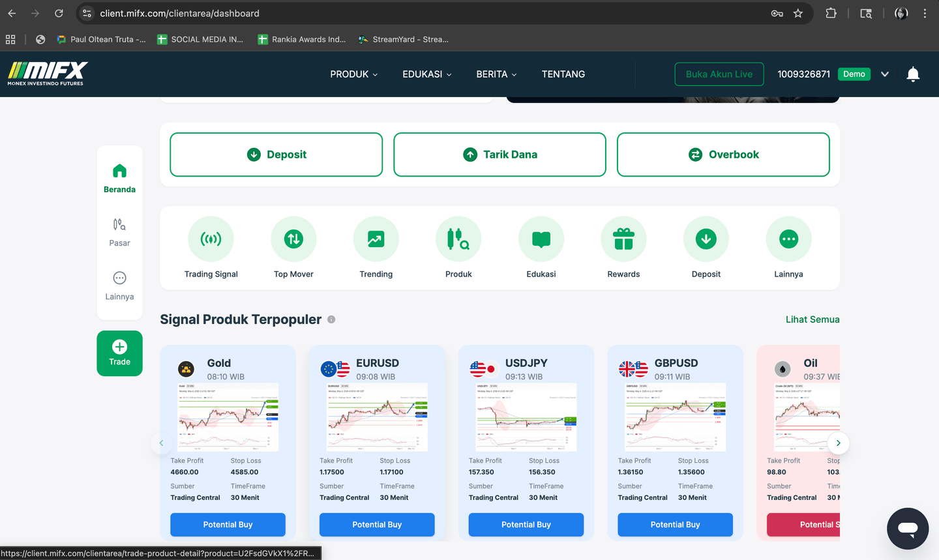The width and height of the screenshot is (939, 560).
Task: Open the Trending chart icon
Action: 376,239
